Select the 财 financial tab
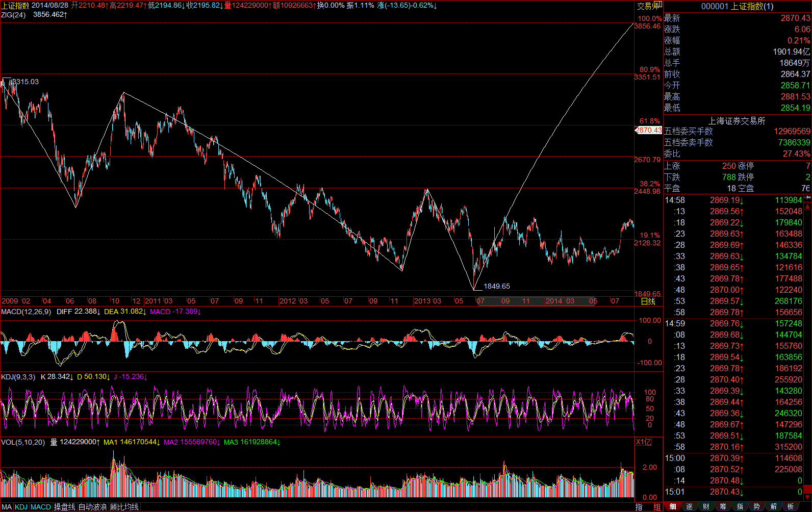Image resolution: width=812 pixels, height=512 pixels. click(x=706, y=506)
